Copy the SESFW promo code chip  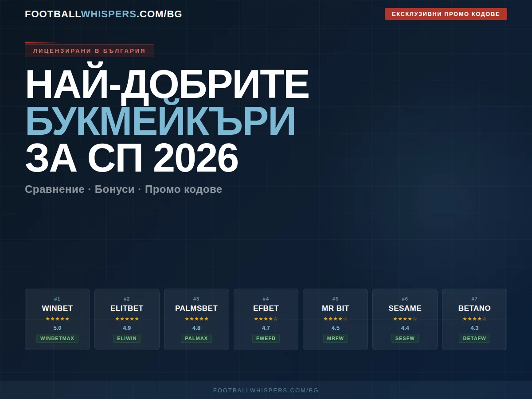405,338
